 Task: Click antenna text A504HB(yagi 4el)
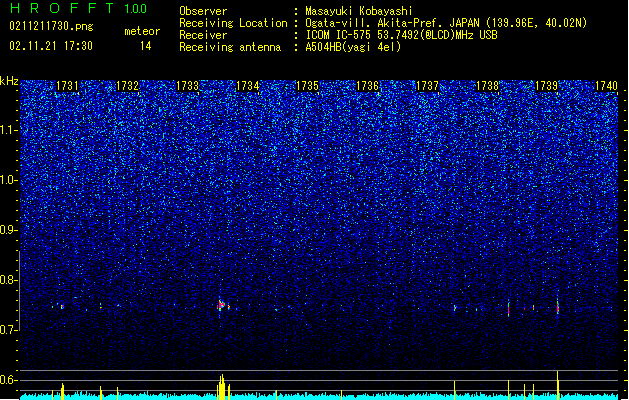coord(353,47)
